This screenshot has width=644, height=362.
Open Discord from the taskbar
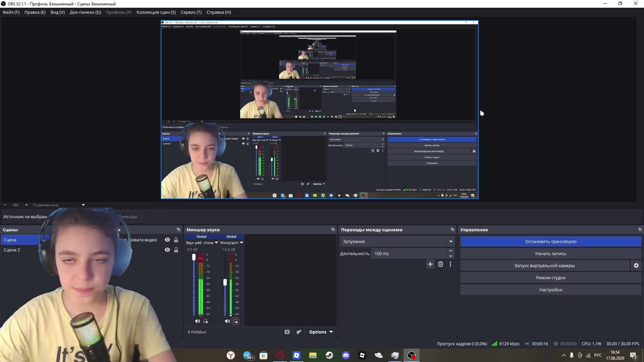[x=346, y=355]
